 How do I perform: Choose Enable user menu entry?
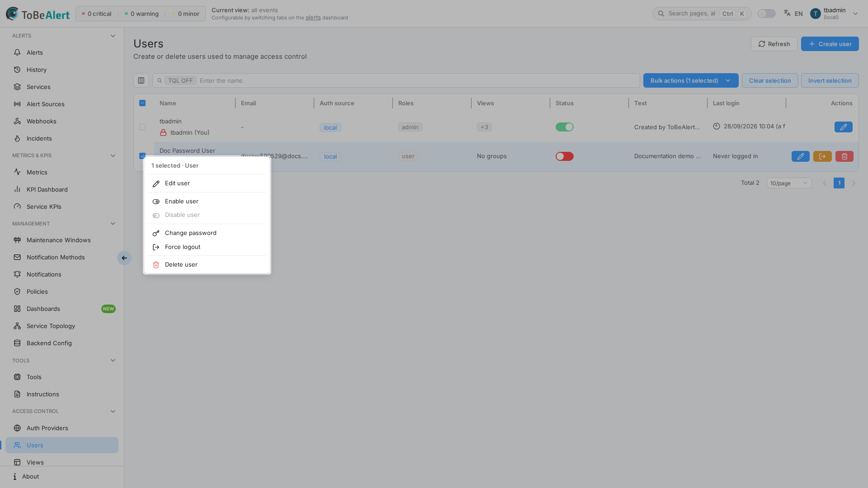coord(207,202)
